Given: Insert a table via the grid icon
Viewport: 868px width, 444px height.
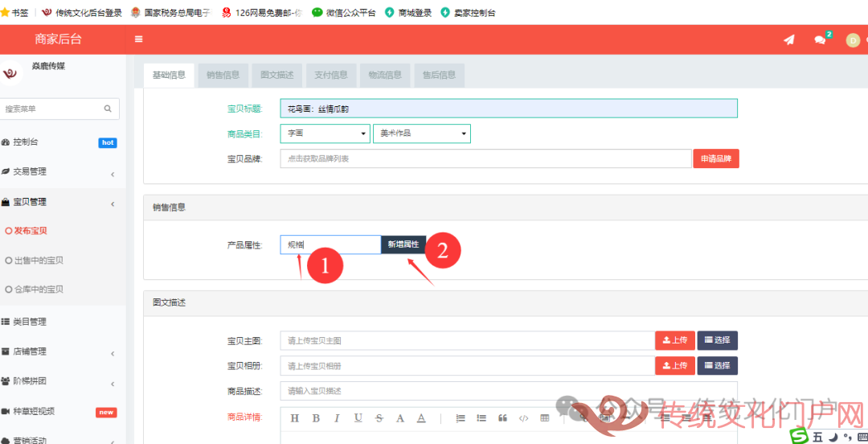Looking at the screenshot, I should [545, 418].
